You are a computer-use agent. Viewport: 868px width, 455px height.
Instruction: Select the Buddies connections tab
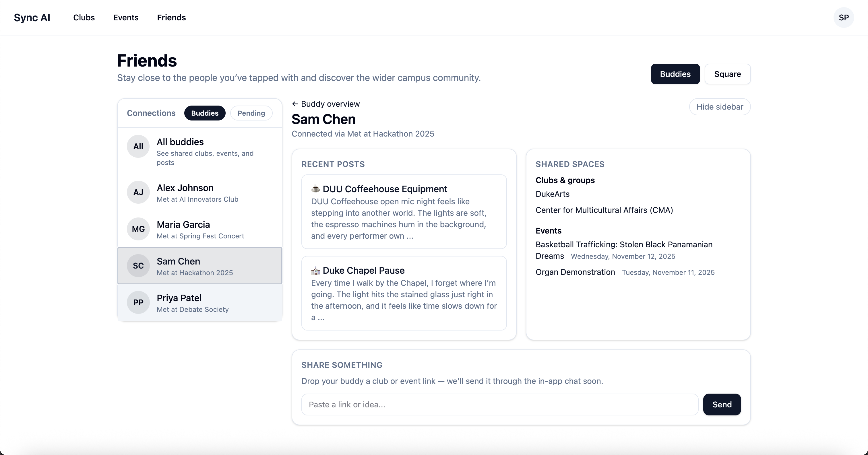(205, 113)
